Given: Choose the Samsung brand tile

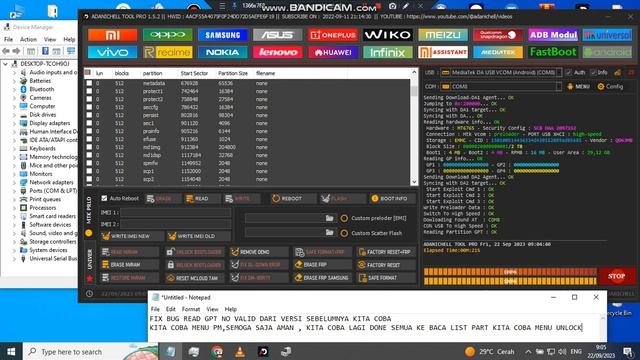Looking at the screenshot, I should (x=222, y=35).
